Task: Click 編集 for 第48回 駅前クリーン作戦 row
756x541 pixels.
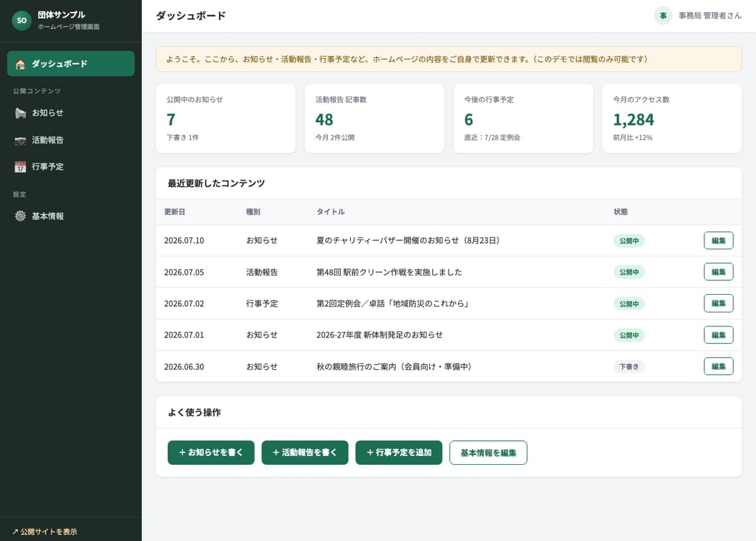Action: coord(718,271)
